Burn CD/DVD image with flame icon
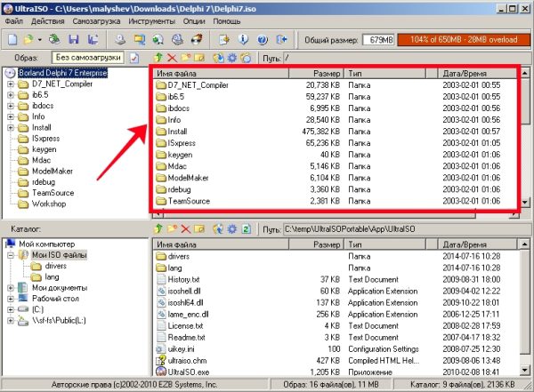 pyautogui.click(x=197, y=40)
